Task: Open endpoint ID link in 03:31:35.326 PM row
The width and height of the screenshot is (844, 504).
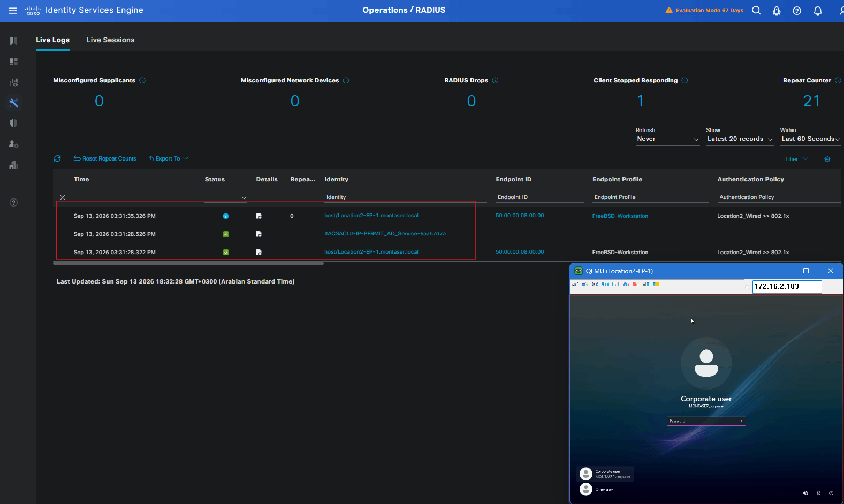Action: click(520, 216)
